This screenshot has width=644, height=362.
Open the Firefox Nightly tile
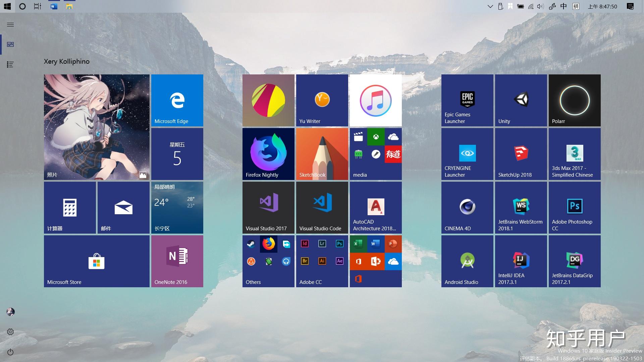(268, 154)
